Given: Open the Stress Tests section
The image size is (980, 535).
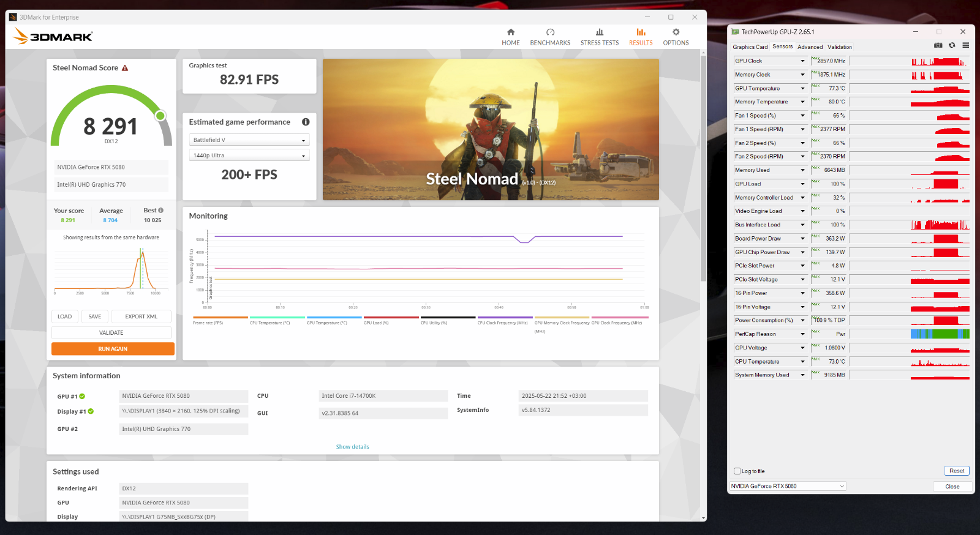Looking at the screenshot, I should (599, 37).
